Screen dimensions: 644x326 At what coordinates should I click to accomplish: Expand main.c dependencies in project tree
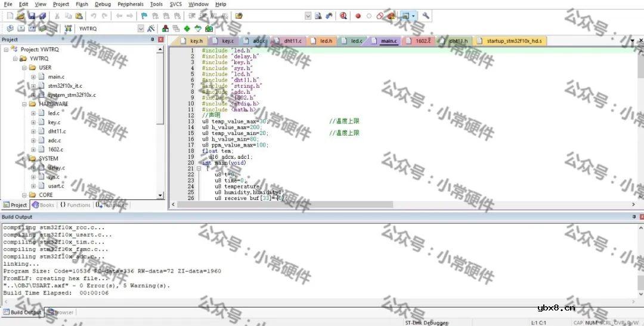pyautogui.click(x=33, y=76)
